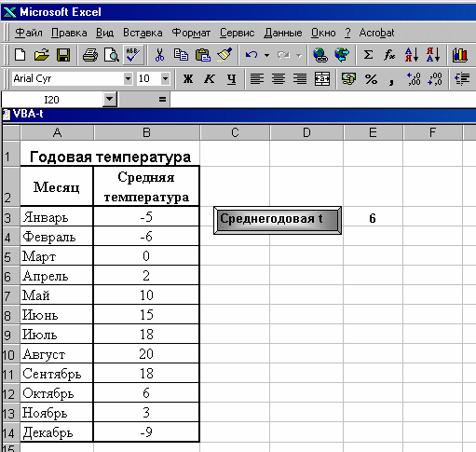The width and height of the screenshot is (476, 452).
Task: Open Undo history dropdown arrow
Action: (266, 55)
